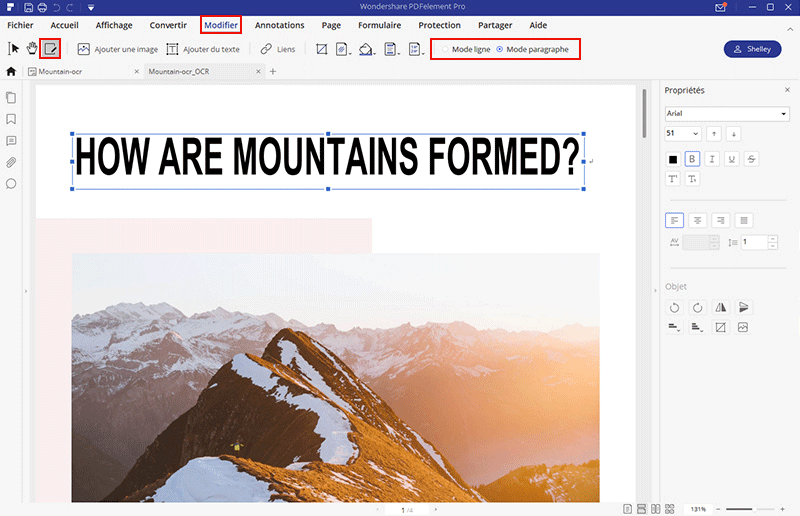
Task: Toggle Strikethrough formatting
Action: click(x=751, y=159)
